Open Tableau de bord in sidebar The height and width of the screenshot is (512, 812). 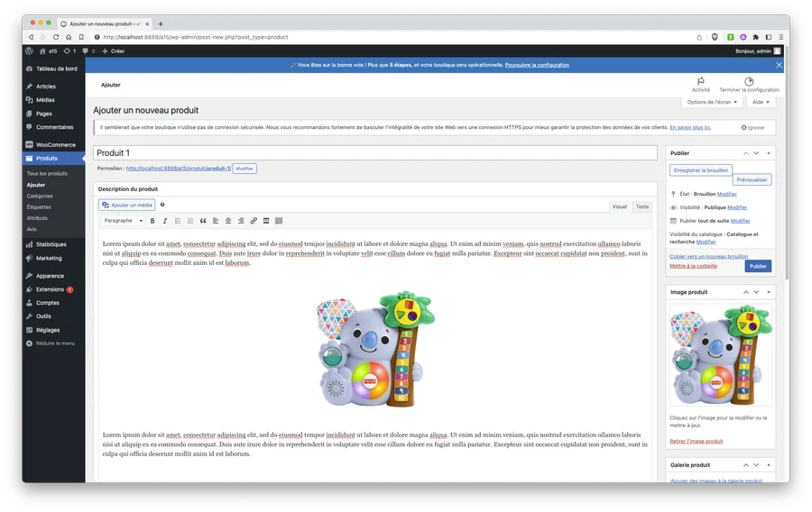point(53,69)
